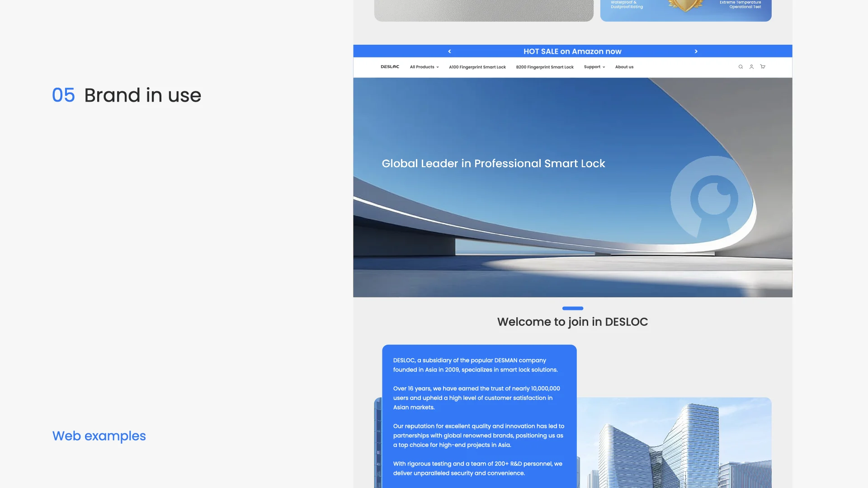This screenshot has height=488, width=868.
Task: Click HOT SALE on Amazon now banner
Action: pos(572,52)
